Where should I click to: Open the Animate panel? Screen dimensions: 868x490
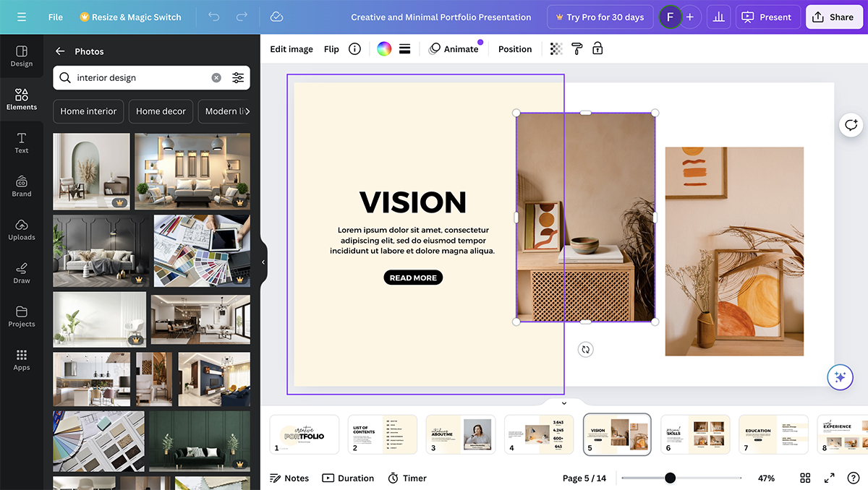coord(455,48)
